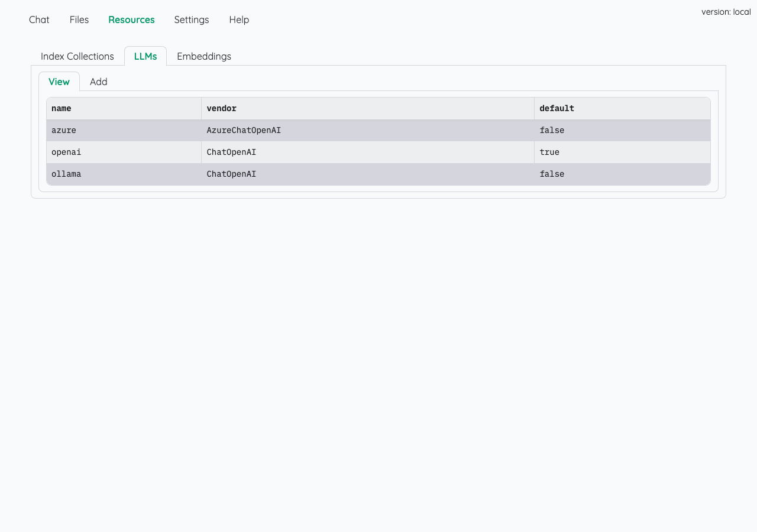757x532 pixels.
Task: Open the Chat tab
Action: (x=39, y=20)
